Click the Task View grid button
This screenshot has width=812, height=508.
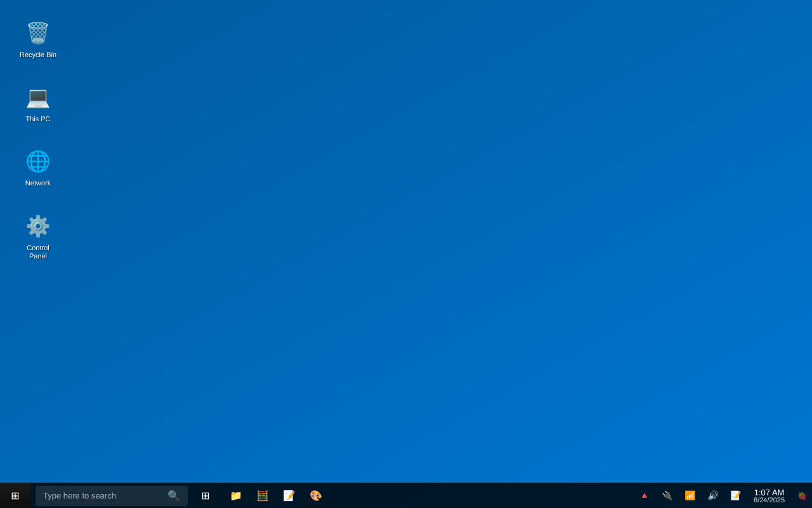[x=205, y=495]
